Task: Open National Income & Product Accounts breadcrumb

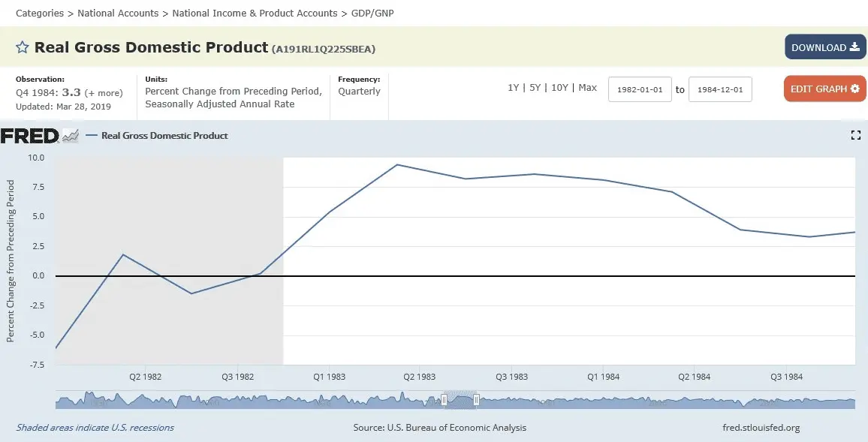Action: click(255, 13)
